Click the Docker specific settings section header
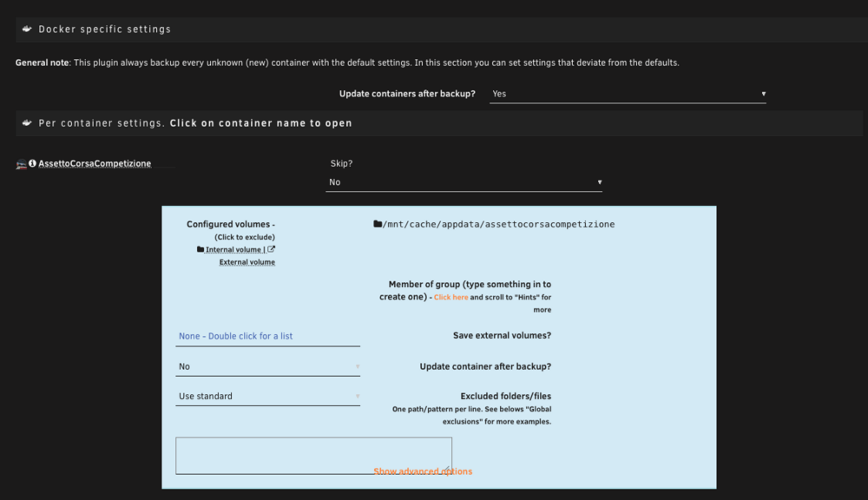 [442, 30]
